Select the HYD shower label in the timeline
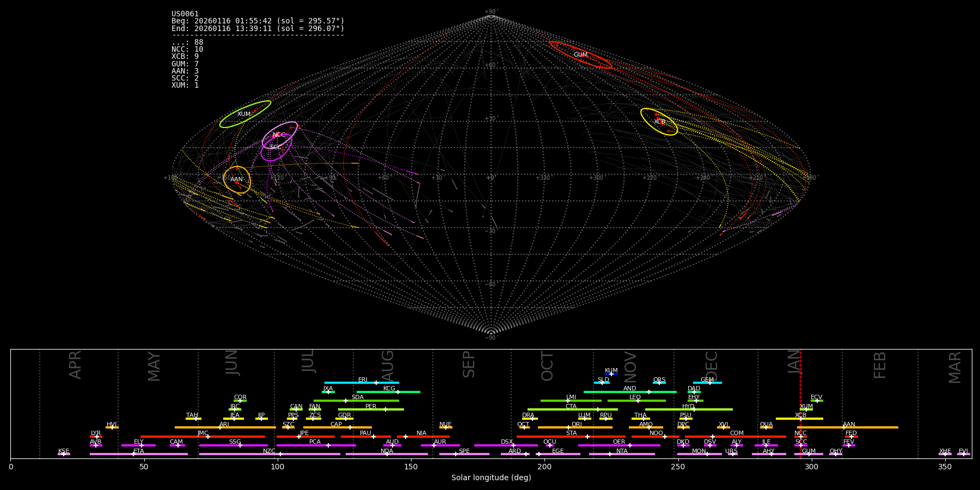The height and width of the screenshot is (490, 980). click(x=688, y=407)
